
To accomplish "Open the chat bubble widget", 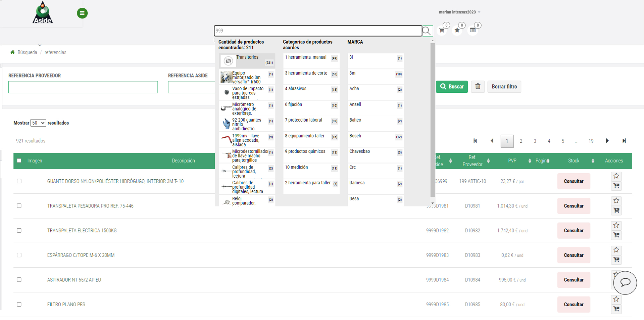I will pyautogui.click(x=625, y=282).
